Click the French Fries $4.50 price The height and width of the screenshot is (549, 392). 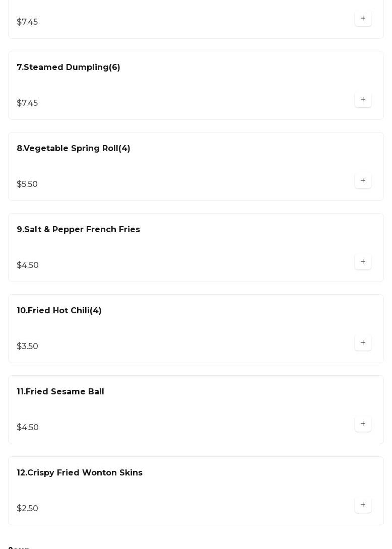point(28,265)
